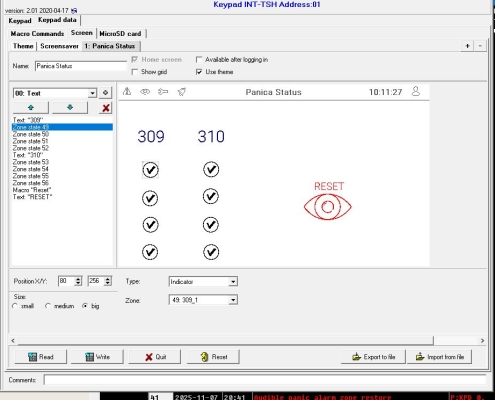The image size is (495, 400).
Task: Click the warning triangle icon in preview
Action: [127, 91]
